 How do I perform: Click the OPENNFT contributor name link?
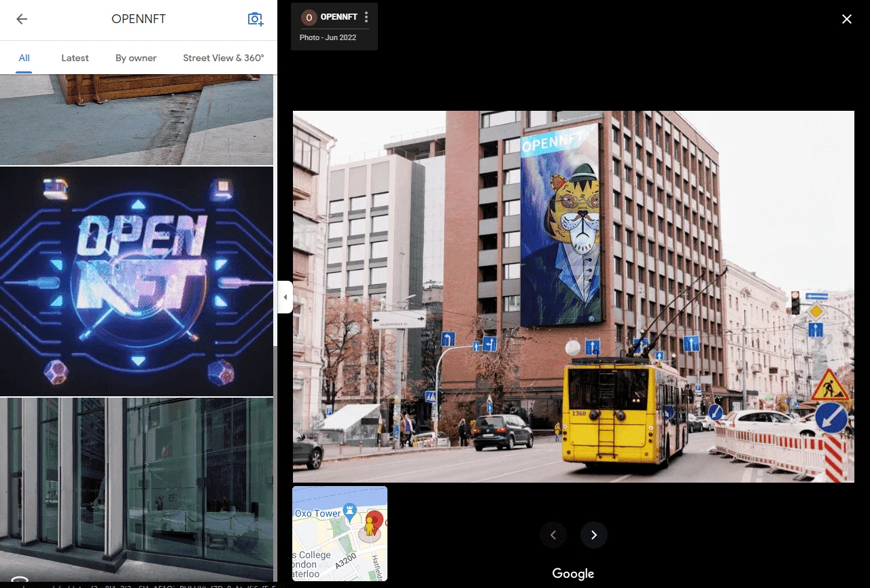point(338,17)
